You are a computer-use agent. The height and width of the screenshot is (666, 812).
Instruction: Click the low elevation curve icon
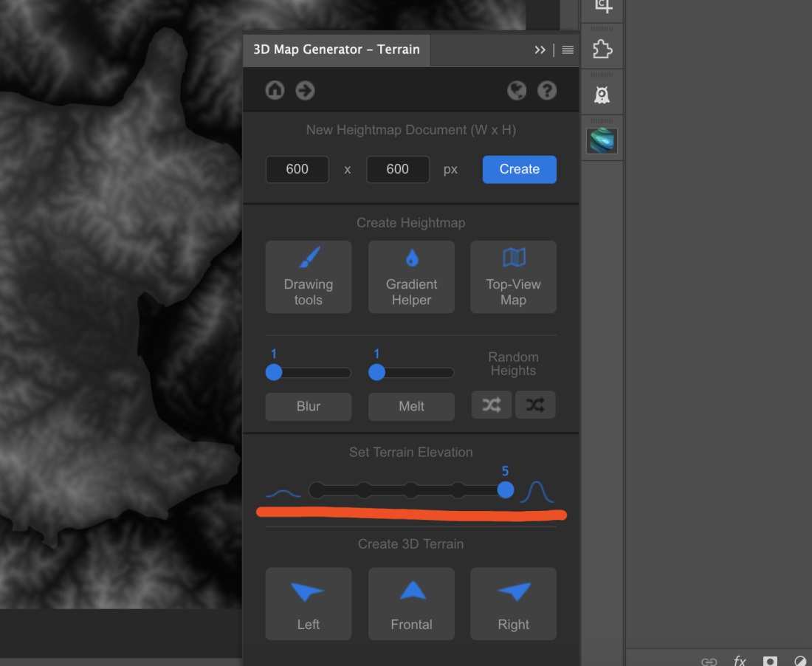coord(283,493)
